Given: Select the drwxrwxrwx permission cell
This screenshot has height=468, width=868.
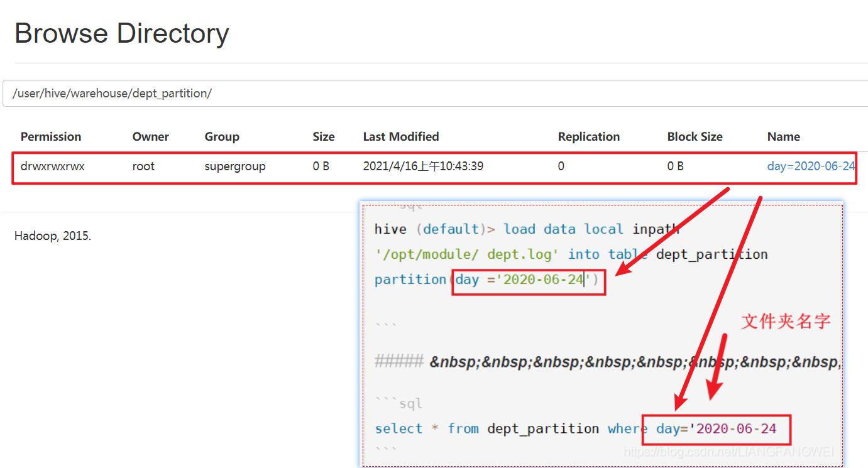Looking at the screenshot, I should [53, 166].
